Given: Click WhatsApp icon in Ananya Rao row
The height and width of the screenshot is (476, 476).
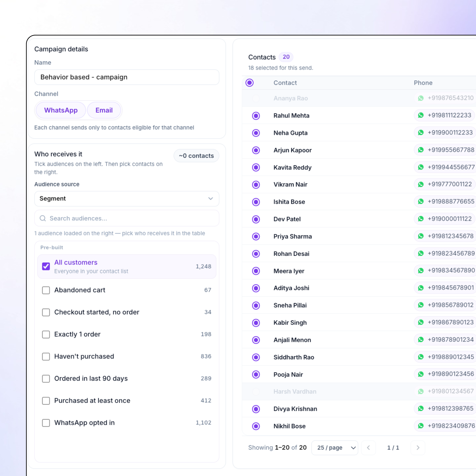Looking at the screenshot, I should 421,98.
